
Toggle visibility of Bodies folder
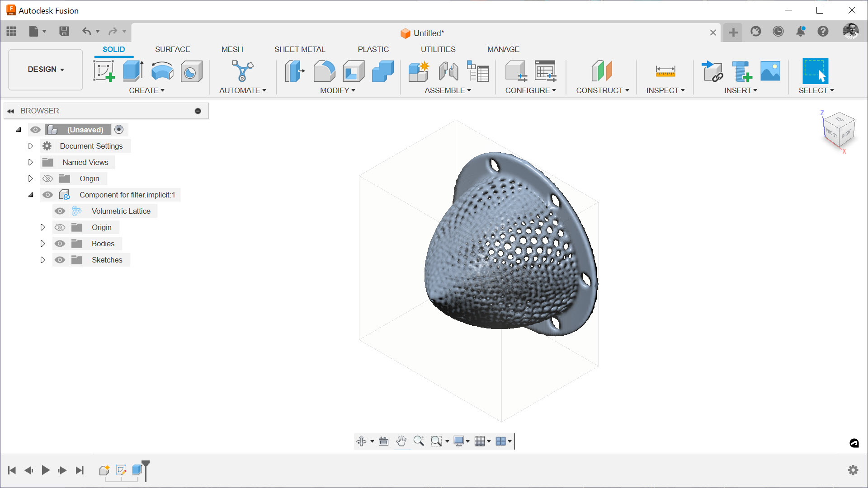pyautogui.click(x=60, y=244)
